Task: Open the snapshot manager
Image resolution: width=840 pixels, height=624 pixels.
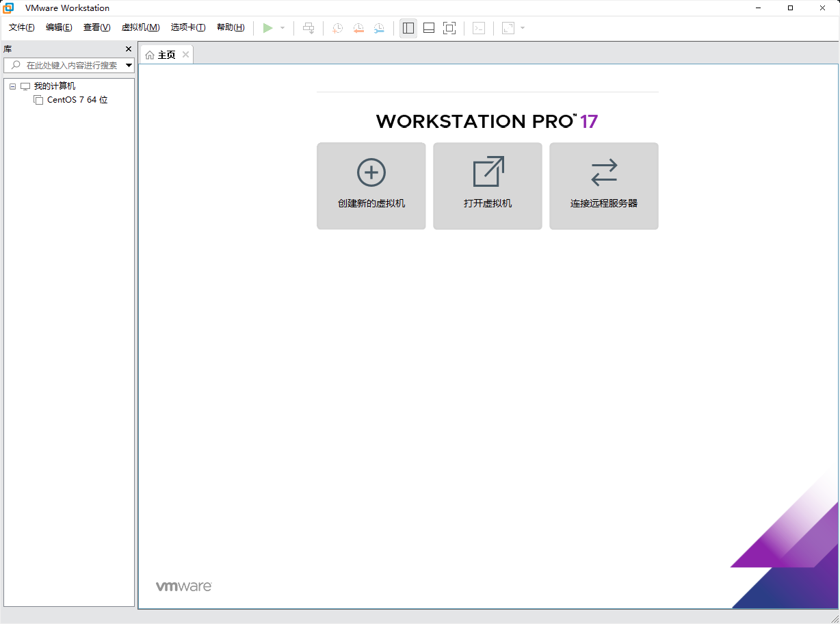Action: click(x=378, y=28)
